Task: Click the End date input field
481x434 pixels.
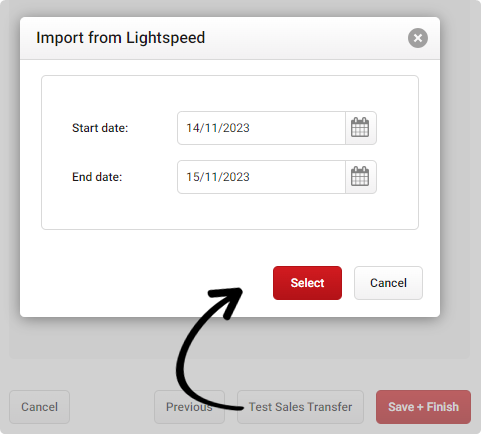Action: tap(261, 177)
